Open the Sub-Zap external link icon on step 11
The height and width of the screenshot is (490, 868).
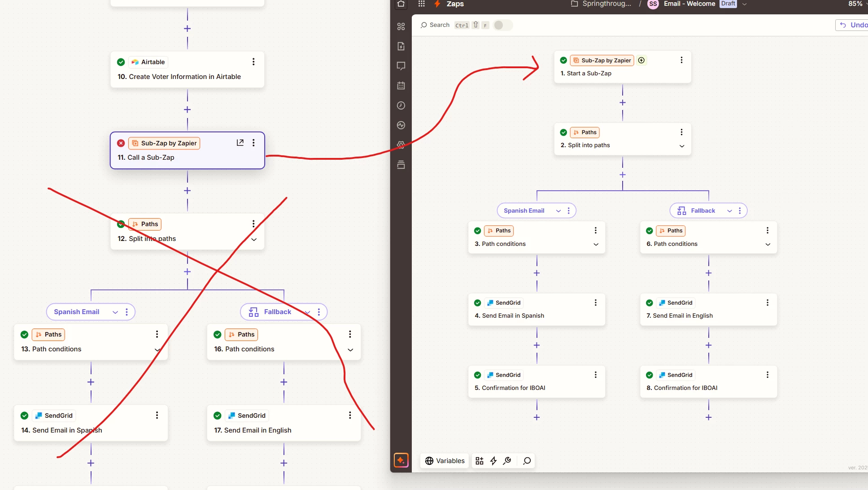pos(240,143)
